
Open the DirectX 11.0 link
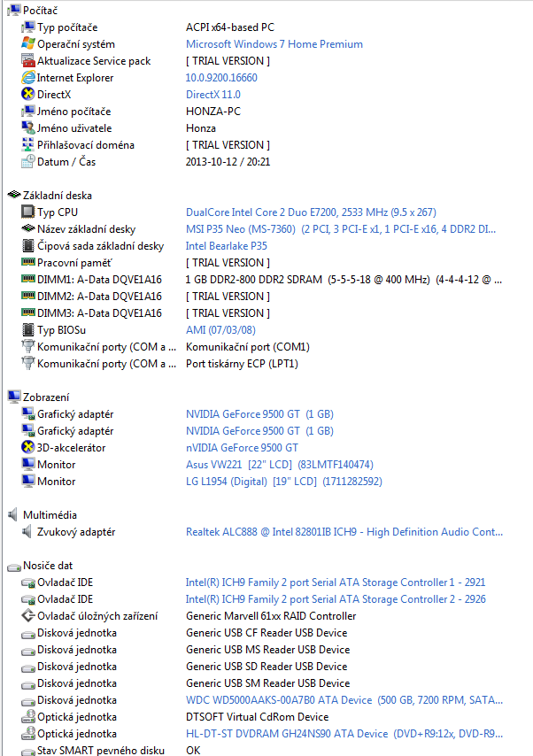[213, 95]
